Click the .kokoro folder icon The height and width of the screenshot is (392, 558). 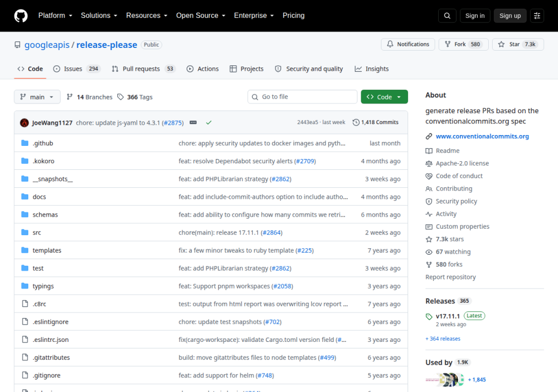25,161
